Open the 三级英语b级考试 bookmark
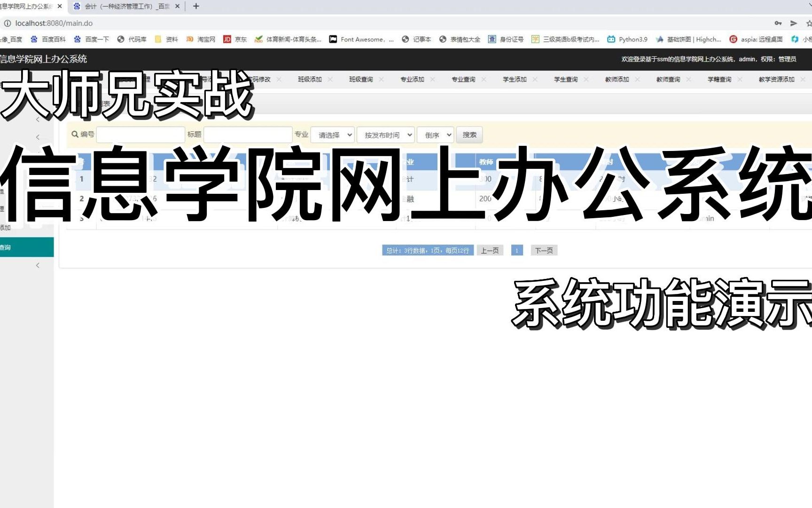The width and height of the screenshot is (812, 508). click(565, 40)
